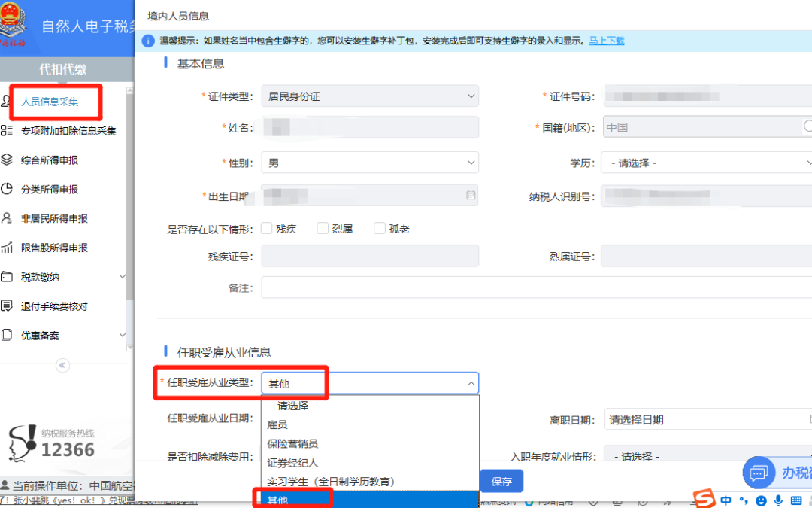Click the 综合所得申报 layers icon

pos(8,160)
